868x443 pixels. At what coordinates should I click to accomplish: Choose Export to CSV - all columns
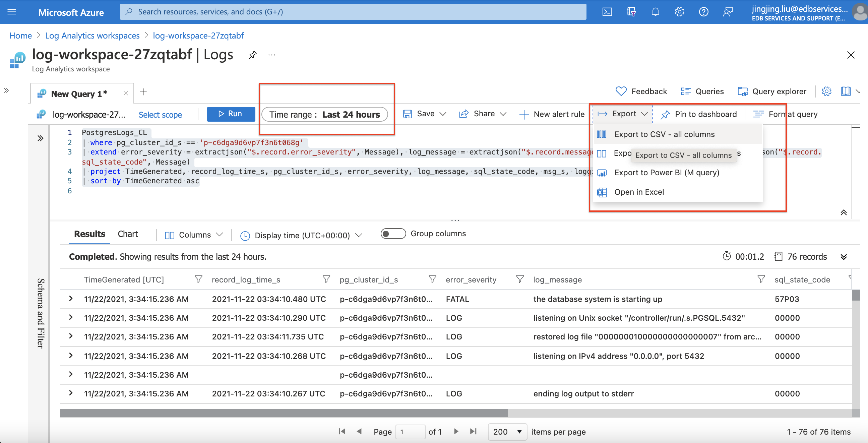click(x=677, y=134)
